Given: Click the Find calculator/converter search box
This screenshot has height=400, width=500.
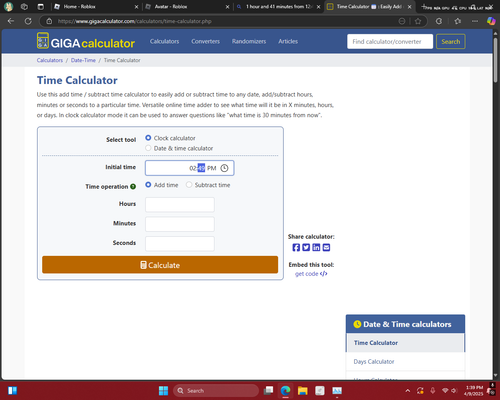Looking at the screenshot, I should [390, 42].
